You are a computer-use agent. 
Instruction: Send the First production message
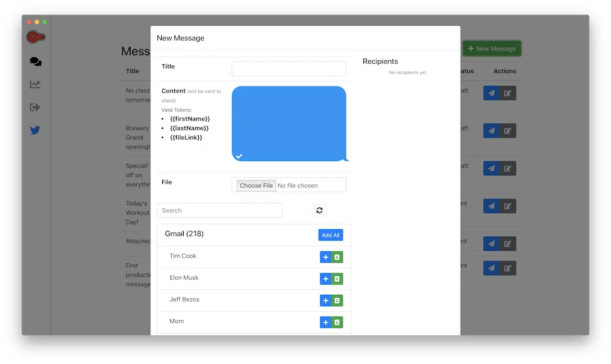pos(492,268)
